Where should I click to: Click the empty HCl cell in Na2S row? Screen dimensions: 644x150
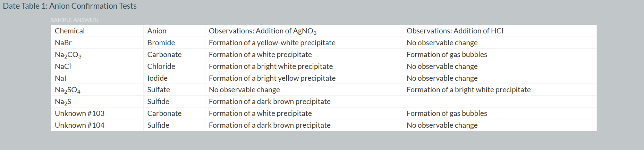[x=500, y=102]
